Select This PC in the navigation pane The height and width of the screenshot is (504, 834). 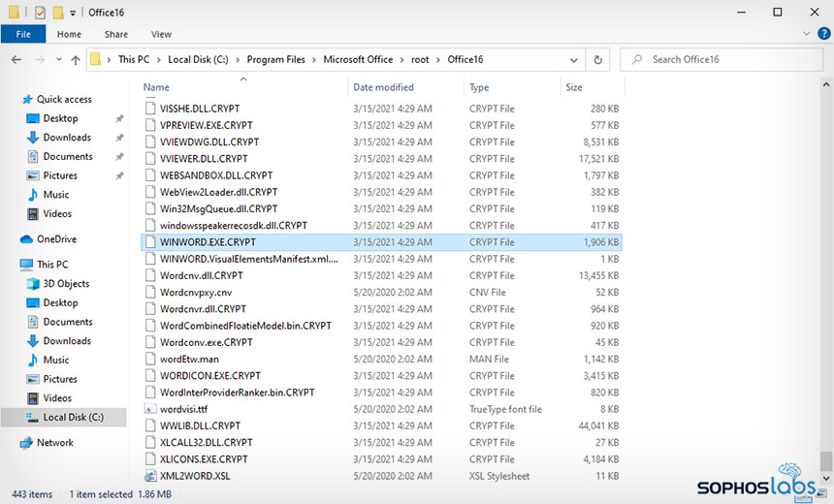(x=52, y=265)
